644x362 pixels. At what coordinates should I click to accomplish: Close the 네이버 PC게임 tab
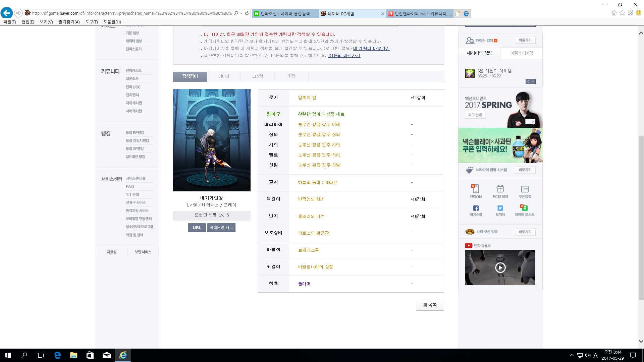[x=382, y=14]
